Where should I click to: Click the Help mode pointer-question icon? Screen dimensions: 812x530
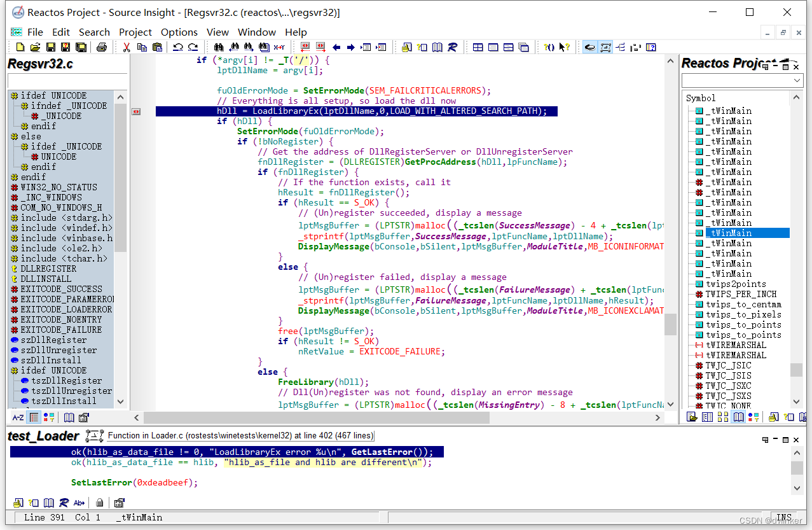coord(564,47)
